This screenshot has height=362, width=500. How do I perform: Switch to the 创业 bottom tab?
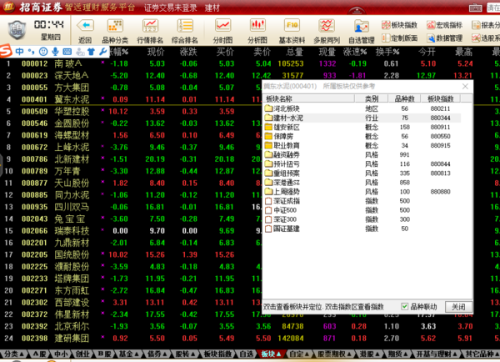pyautogui.click(x=82, y=354)
